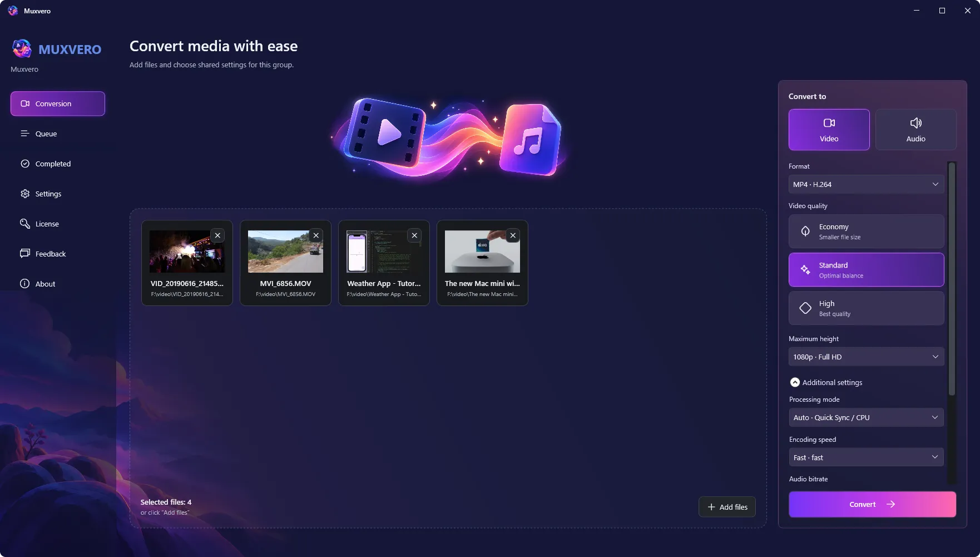
Task: Switch output type to Audio
Action: pyautogui.click(x=915, y=130)
